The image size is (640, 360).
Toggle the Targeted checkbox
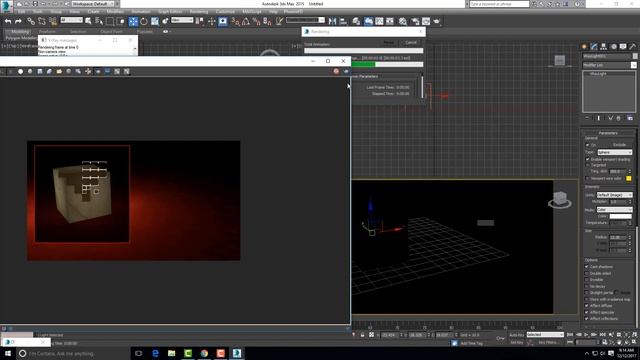pos(587,165)
